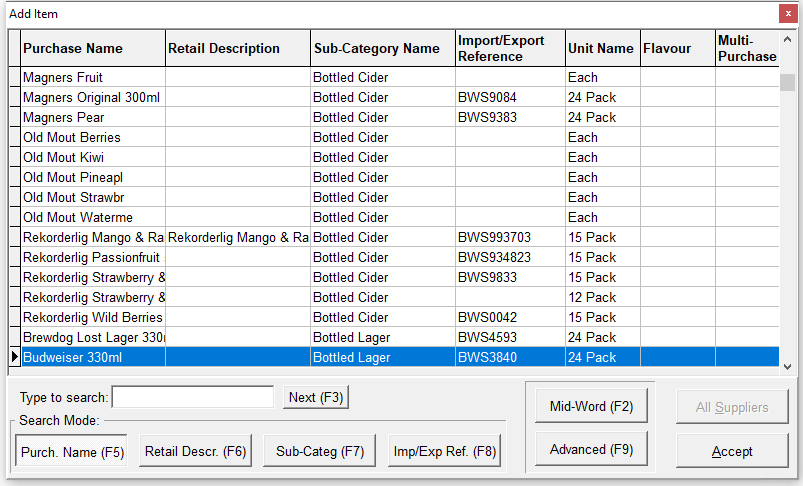
Task: Select the Brewdog Lost Lager row
Action: click(x=92, y=337)
